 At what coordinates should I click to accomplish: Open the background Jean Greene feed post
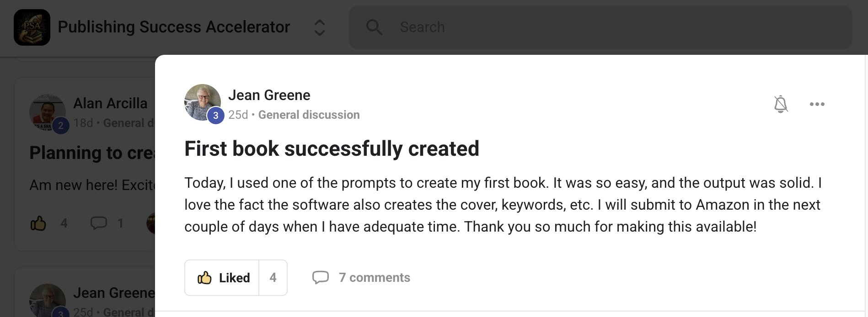114,293
